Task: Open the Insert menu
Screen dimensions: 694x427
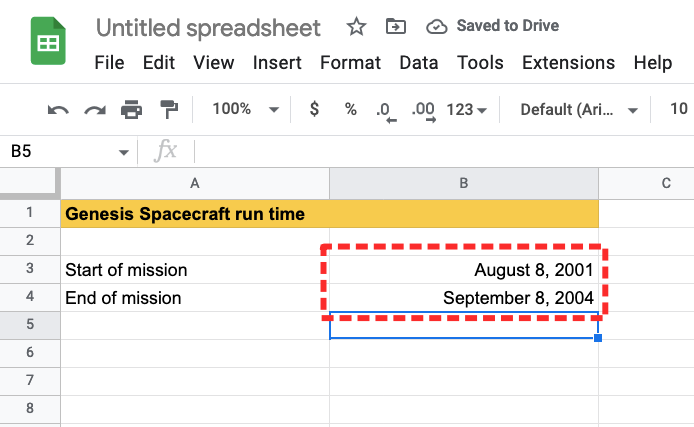Action: coord(277,62)
